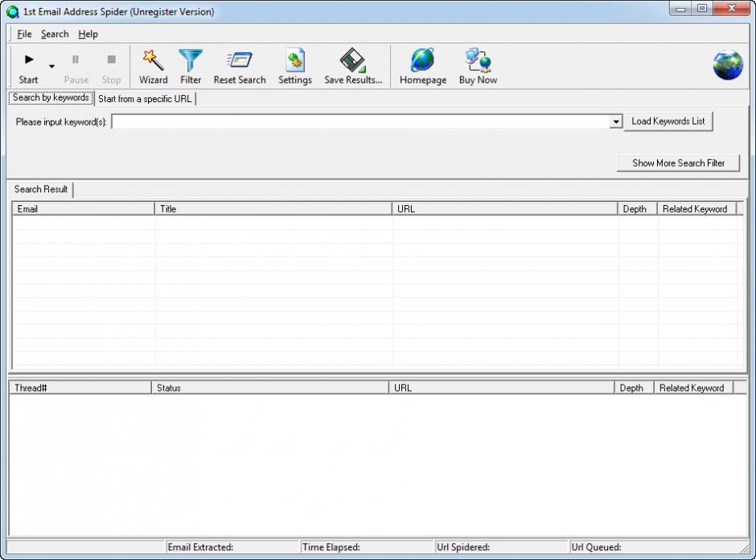756x560 pixels.
Task: Open the Start button dropdown arrow
Action: (51, 67)
